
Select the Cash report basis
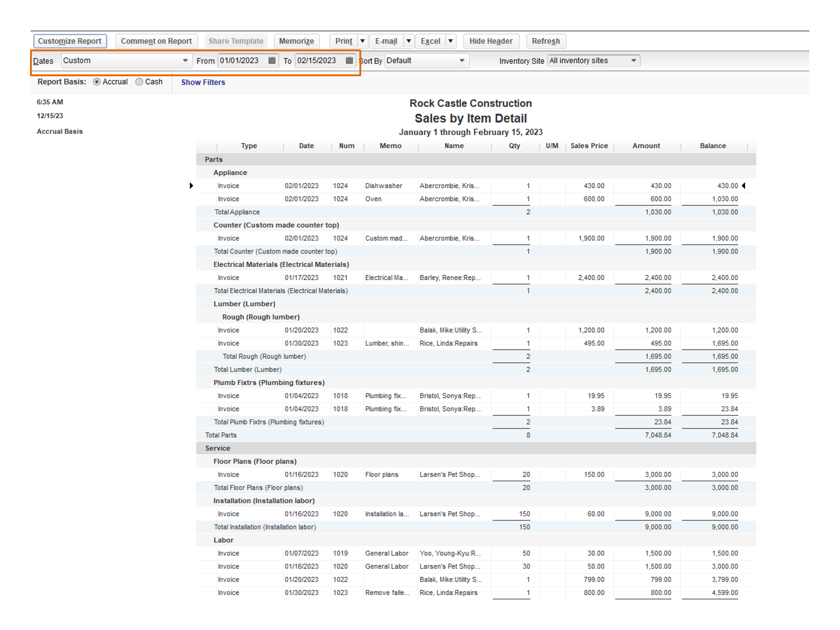point(139,82)
